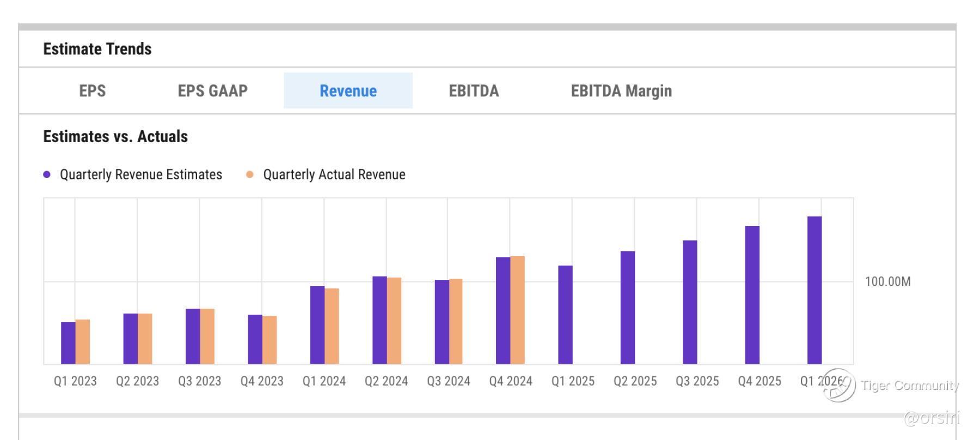Select the Revenue tab
Image resolution: width=980 pixels, height=440 pixels.
pyautogui.click(x=348, y=91)
